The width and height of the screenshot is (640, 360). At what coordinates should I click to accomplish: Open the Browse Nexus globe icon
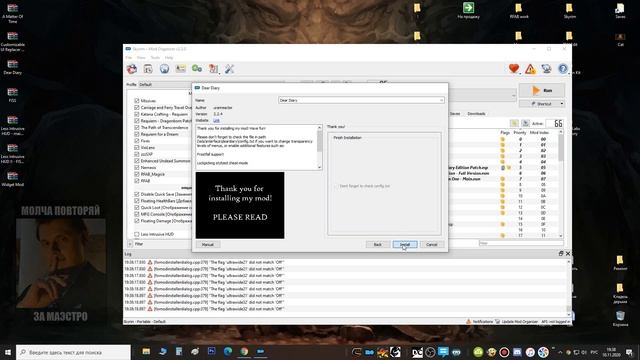point(164,69)
